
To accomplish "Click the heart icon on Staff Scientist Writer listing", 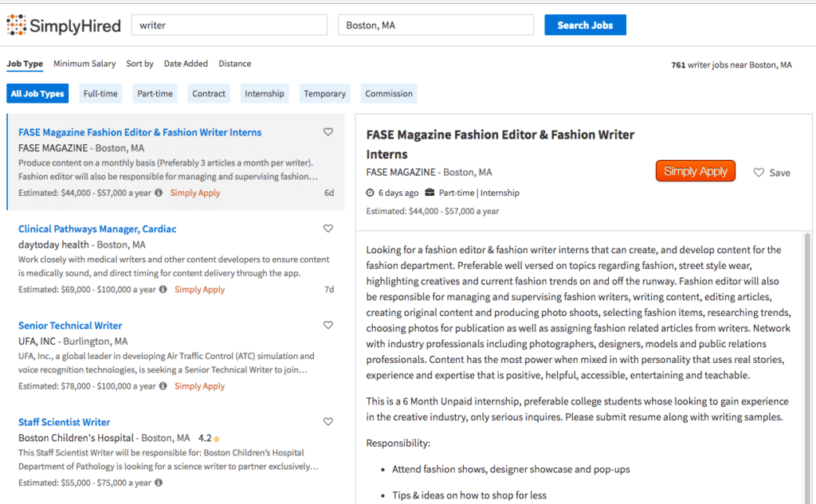I will [x=328, y=421].
